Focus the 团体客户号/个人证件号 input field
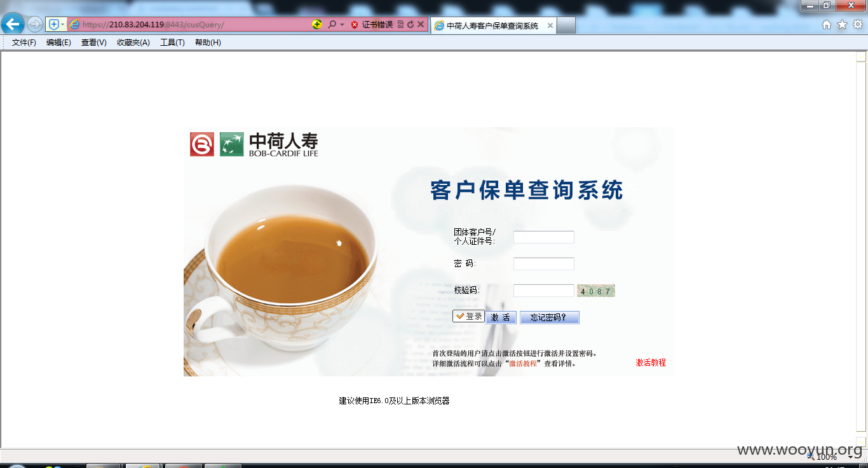868x468 pixels. pyautogui.click(x=544, y=237)
